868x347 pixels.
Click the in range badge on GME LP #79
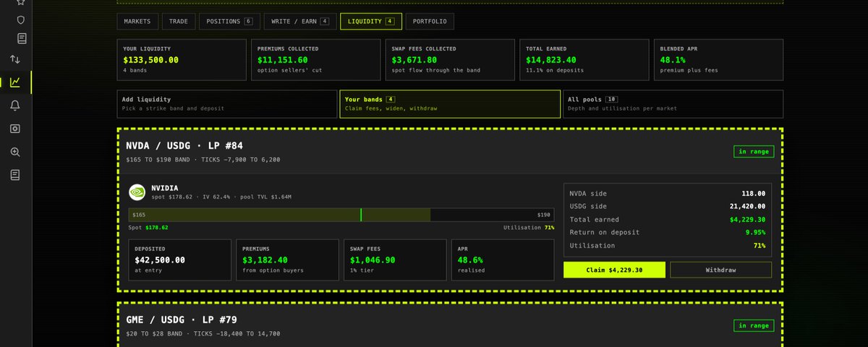coord(754,326)
